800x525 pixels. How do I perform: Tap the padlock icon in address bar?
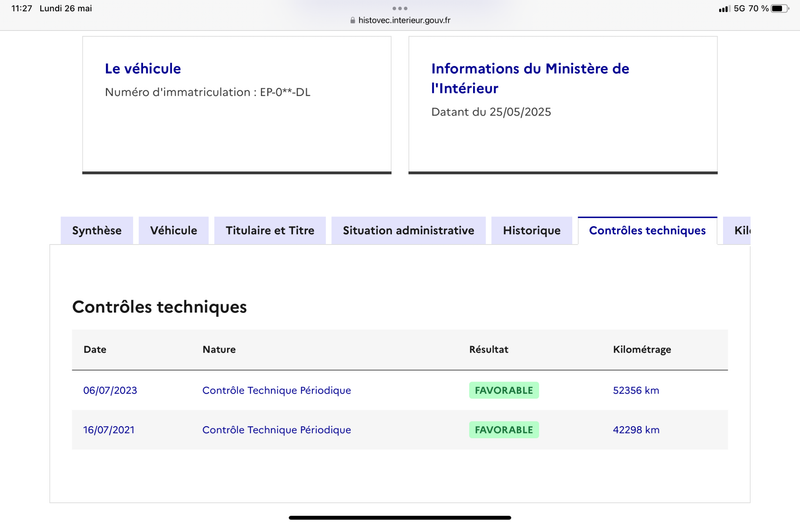[x=353, y=20]
